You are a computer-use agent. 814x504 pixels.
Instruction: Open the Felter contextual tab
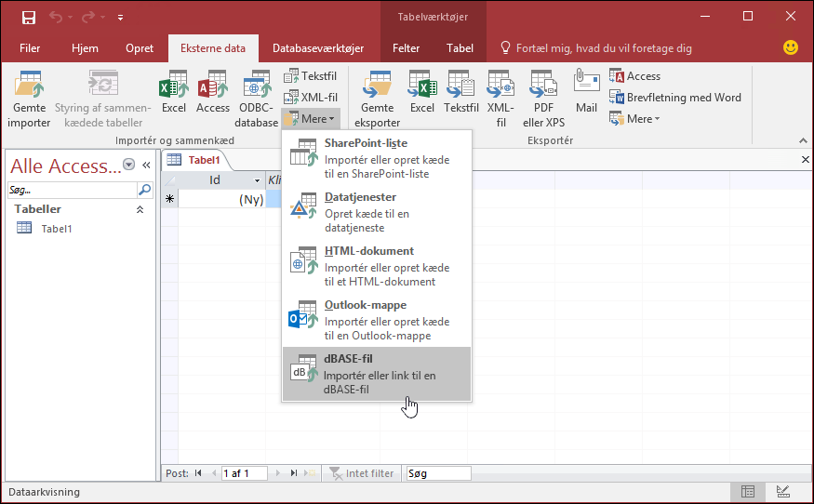(406, 48)
